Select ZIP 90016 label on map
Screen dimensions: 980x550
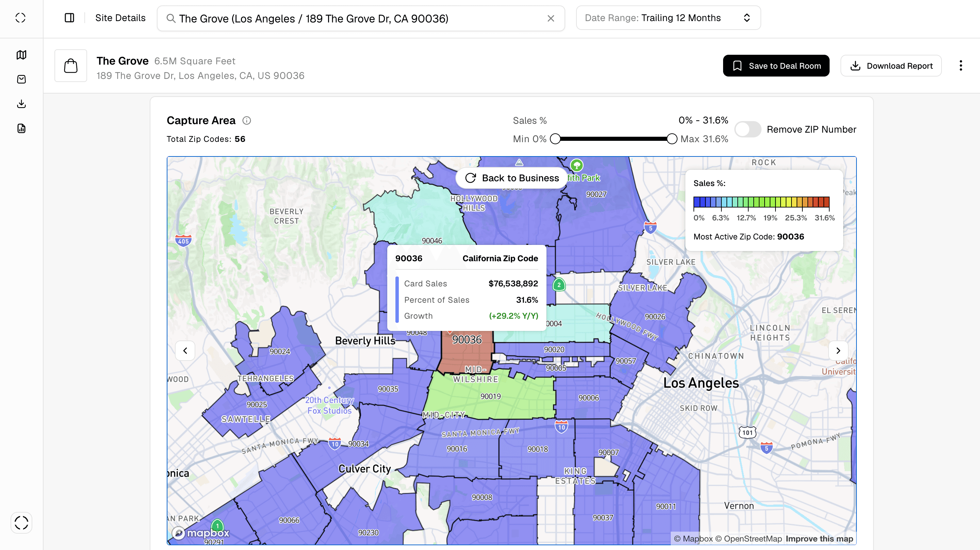coord(457,449)
